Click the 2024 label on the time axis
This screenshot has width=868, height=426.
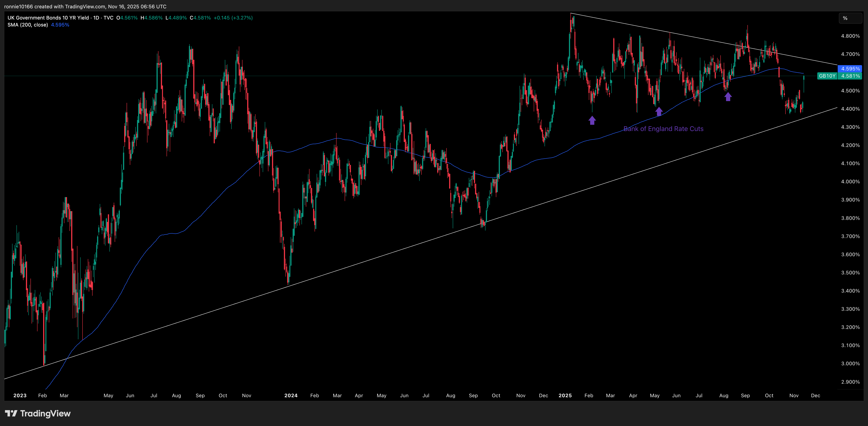[x=291, y=395]
